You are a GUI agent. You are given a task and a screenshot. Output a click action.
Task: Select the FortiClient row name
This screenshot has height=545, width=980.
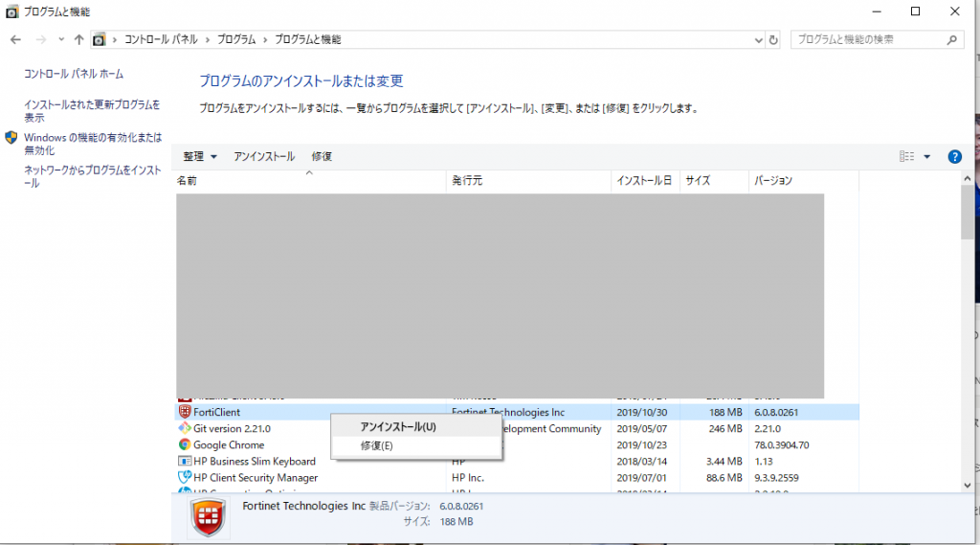tap(216, 412)
